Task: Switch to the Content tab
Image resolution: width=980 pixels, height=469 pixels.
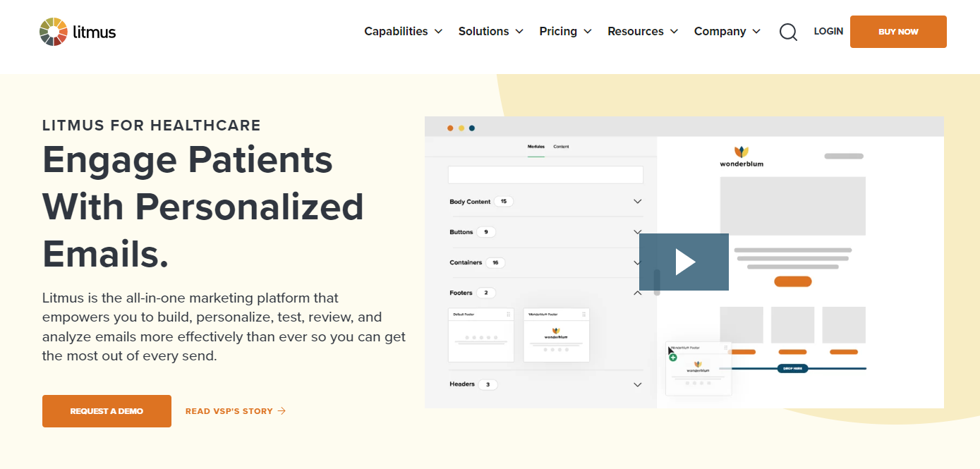Action: click(561, 147)
